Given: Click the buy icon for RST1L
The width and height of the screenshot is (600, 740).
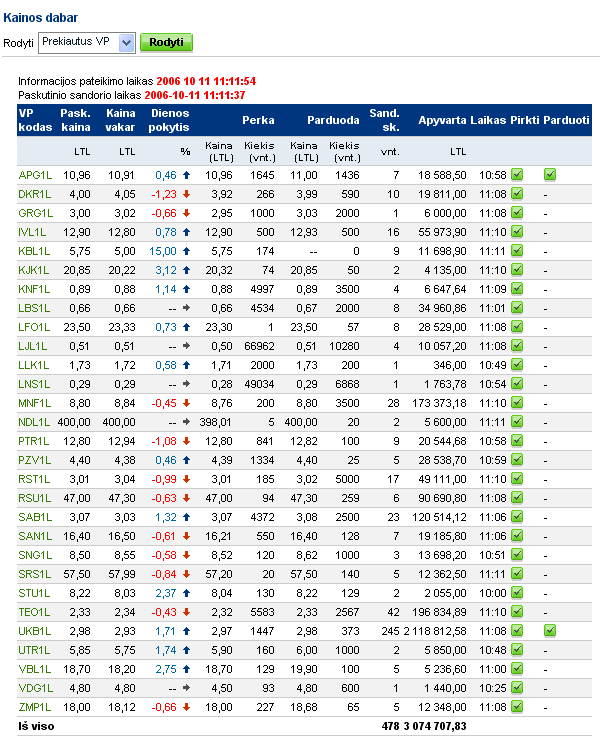Looking at the screenshot, I should click(x=517, y=479).
